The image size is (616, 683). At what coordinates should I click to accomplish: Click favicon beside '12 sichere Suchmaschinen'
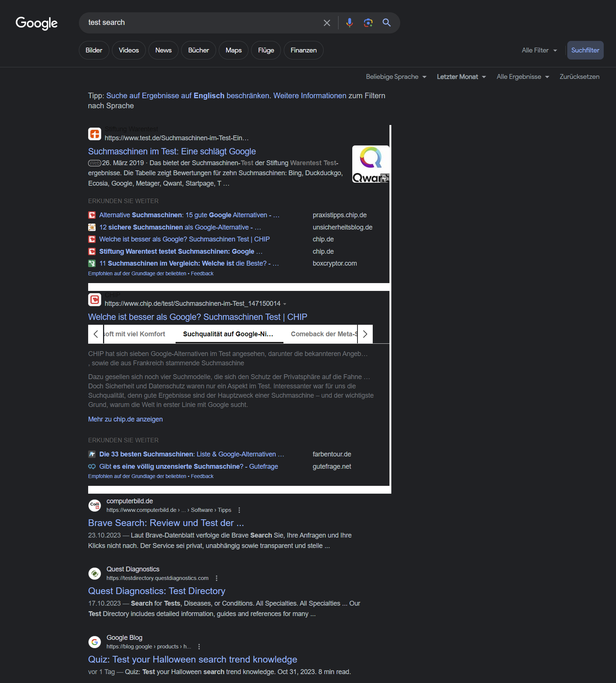pos(92,227)
